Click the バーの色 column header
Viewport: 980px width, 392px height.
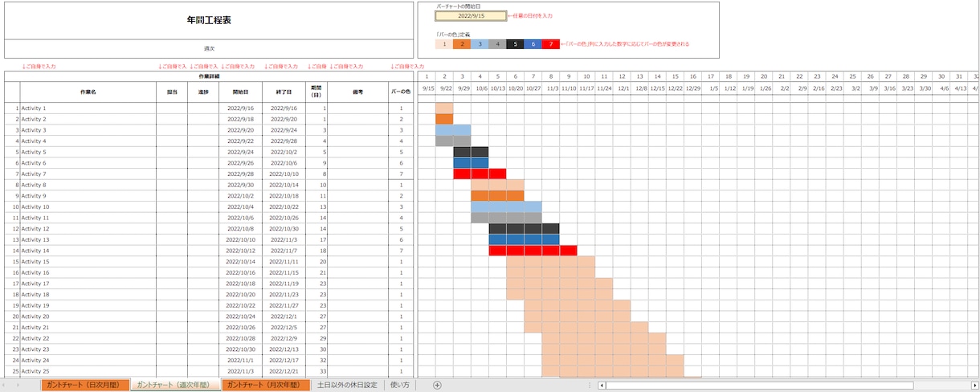click(401, 92)
